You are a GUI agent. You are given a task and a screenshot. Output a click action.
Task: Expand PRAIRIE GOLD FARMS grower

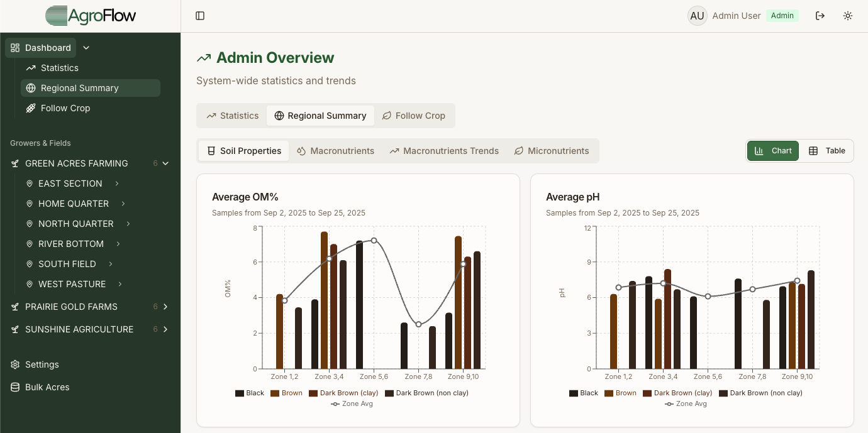[165, 307]
